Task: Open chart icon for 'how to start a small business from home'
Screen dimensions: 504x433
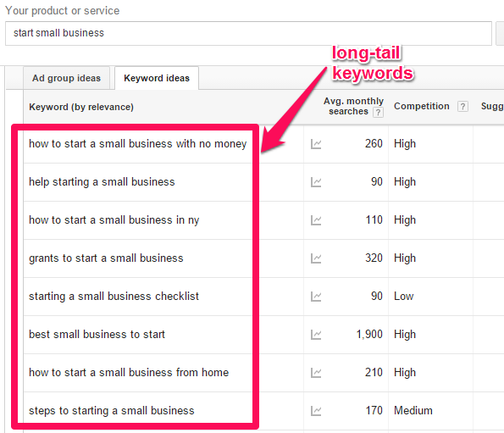Action: [x=316, y=373]
